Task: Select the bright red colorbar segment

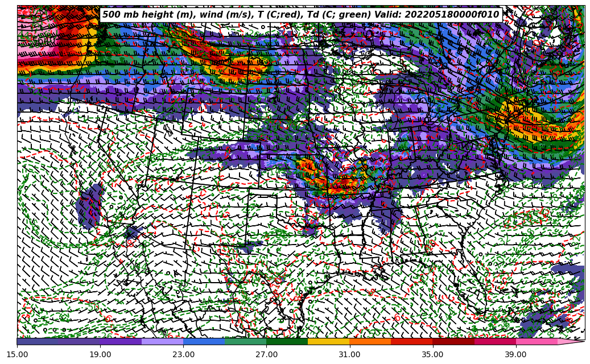Action: click(411, 342)
